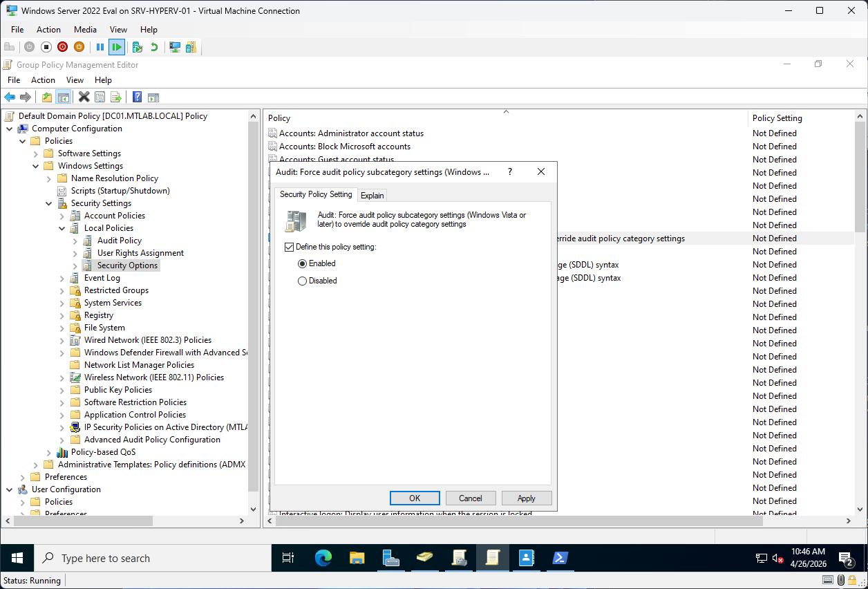The width and height of the screenshot is (868, 589).
Task: Open Properties via toolbar icon
Action: pyautogui.click(x=100, y=97)
